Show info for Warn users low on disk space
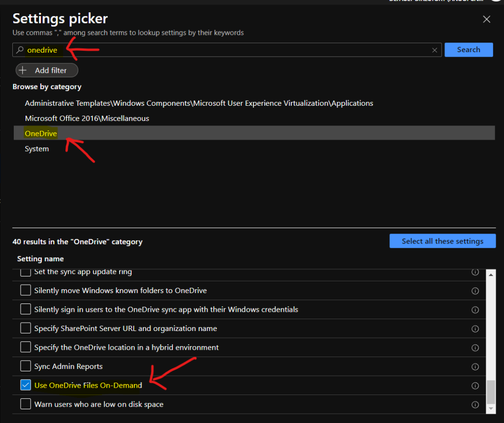This screenshot has height=423, width=504. 475,404
